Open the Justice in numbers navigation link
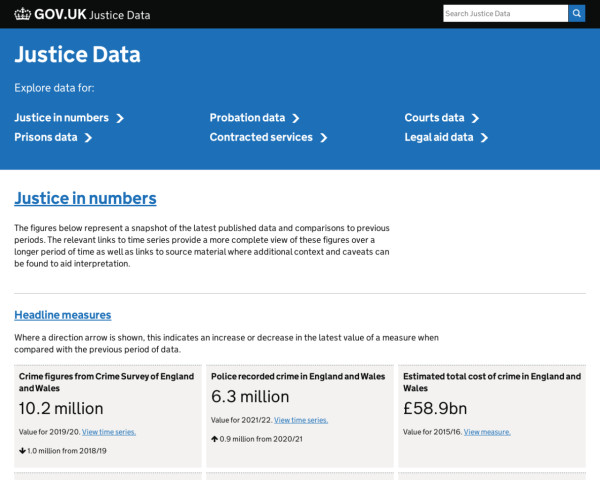Image resolution: width=600 pixels, height=480 pixels. tap(62, 118)
